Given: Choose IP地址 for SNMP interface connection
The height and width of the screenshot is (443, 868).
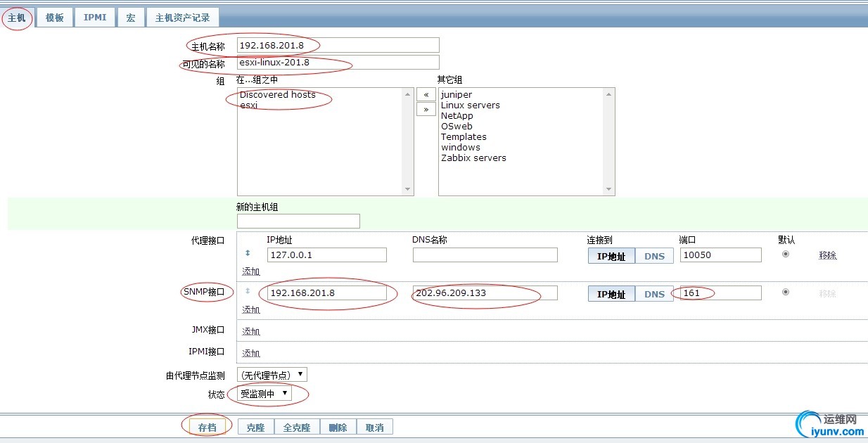Looking at the screenshot, I should 611,294.
